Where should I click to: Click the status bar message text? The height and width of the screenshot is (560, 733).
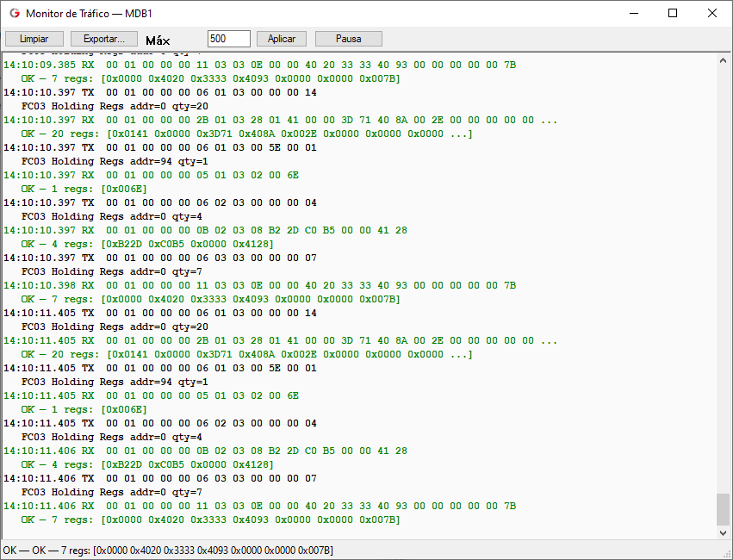[x=168, y=551]
